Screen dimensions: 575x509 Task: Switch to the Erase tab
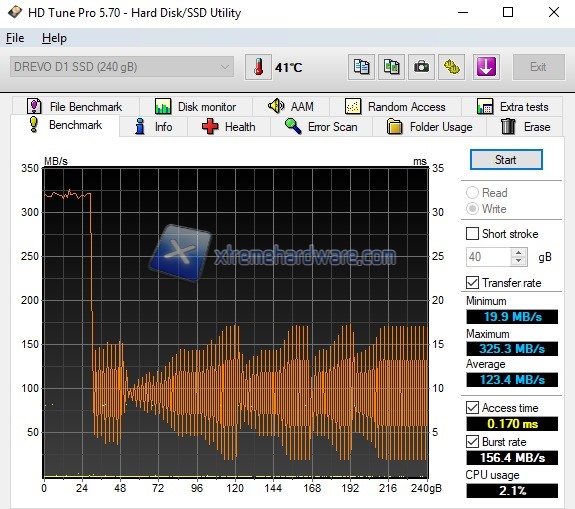pyautogui.click(x=525, y=127)
